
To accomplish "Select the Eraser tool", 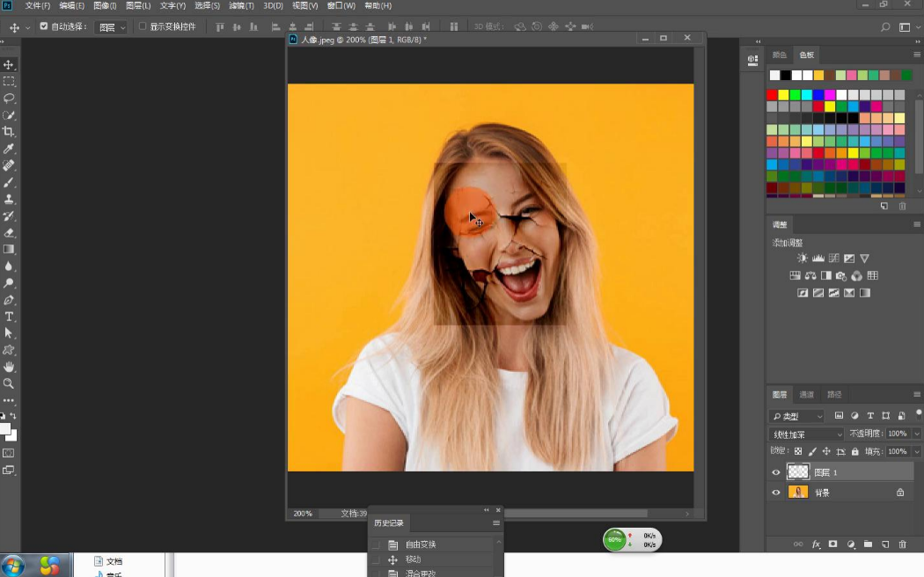I will [x=9, y=232].
